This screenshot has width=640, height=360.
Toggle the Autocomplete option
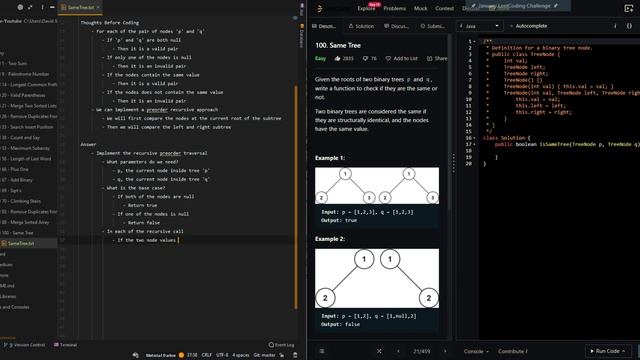(x=528, y=26)
